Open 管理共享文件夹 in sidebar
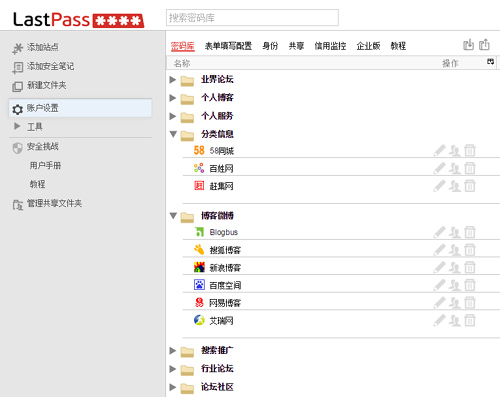 [x=54, y=203]
